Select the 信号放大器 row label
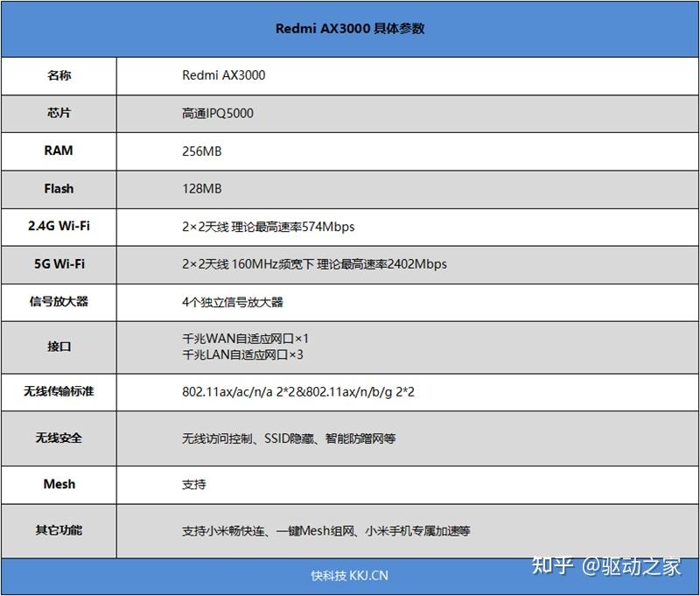Viewport: 700px width, 596px height. [59, 303]
